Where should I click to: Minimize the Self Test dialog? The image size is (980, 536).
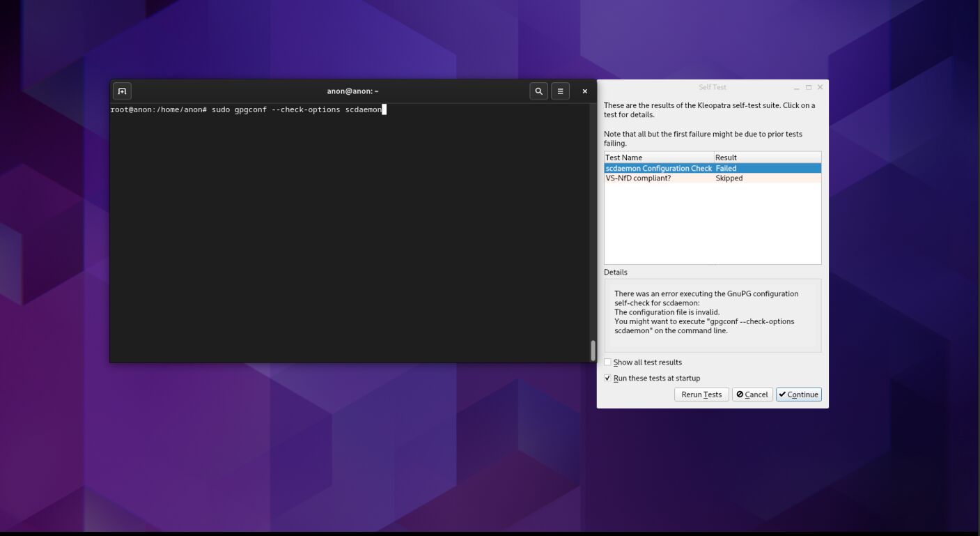(796, 88)
